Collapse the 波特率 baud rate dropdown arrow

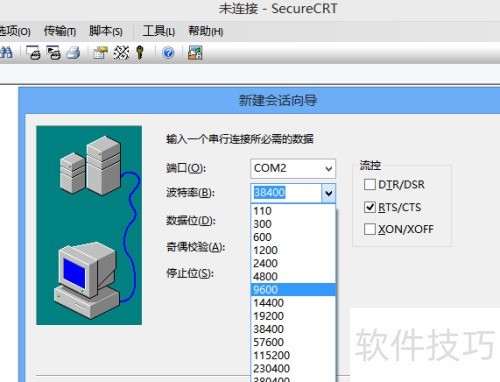click(328, 193)
